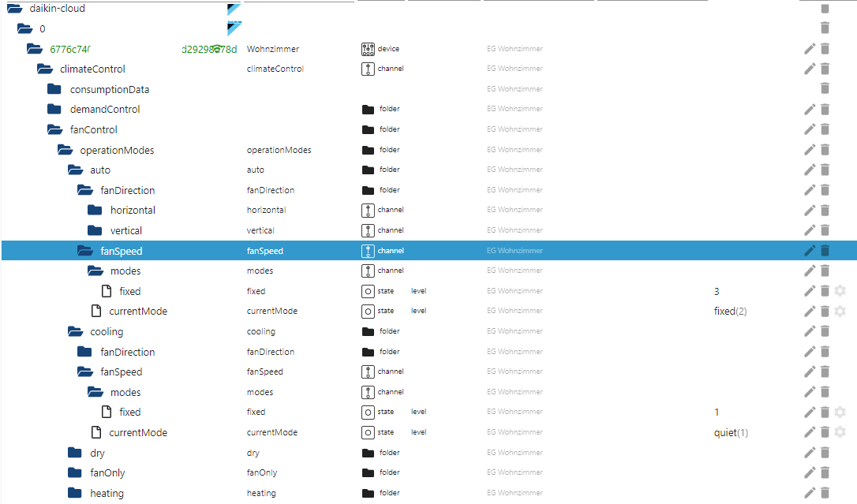The image size is (857, 504).
Task: Open settings gear for quiet(1) currentMode
Action: pos(840,432)
